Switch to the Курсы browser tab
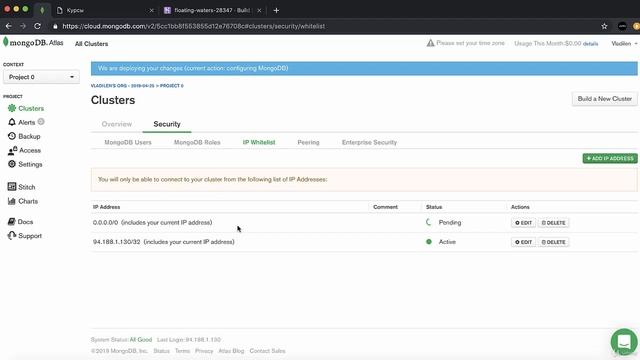The width and height of the screenshot is (640, 360). tap(104, 10)
